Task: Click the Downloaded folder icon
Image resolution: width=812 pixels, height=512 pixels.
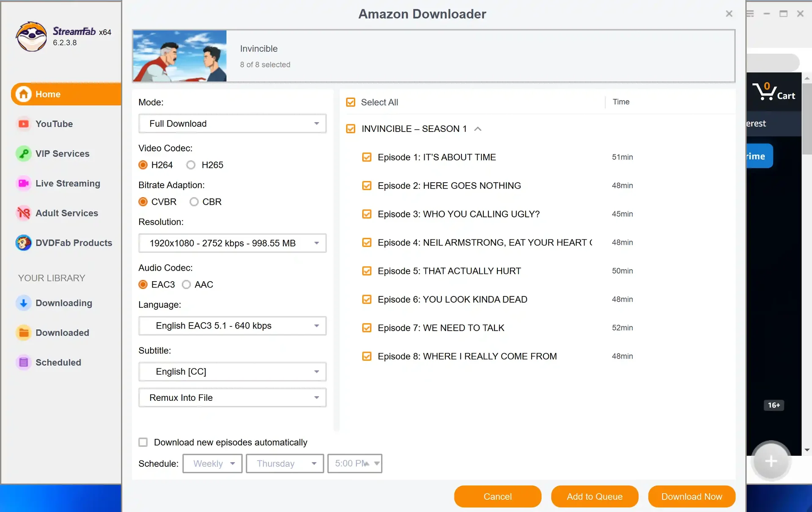Action: pyautogui.click(x=24, y=333)
